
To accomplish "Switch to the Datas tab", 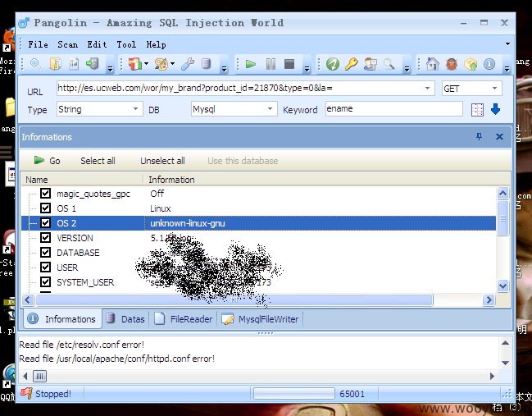I will click(125, 319).
